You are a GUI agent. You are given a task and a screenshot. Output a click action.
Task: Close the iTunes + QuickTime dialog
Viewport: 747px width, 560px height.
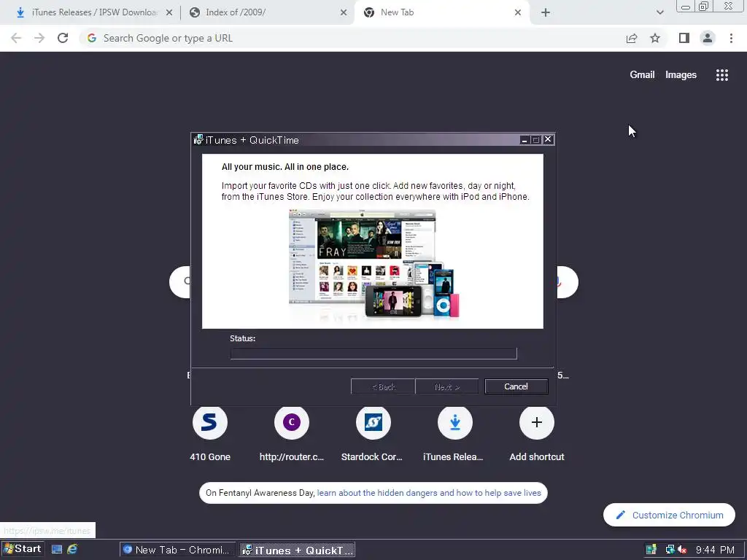[548, 139]
